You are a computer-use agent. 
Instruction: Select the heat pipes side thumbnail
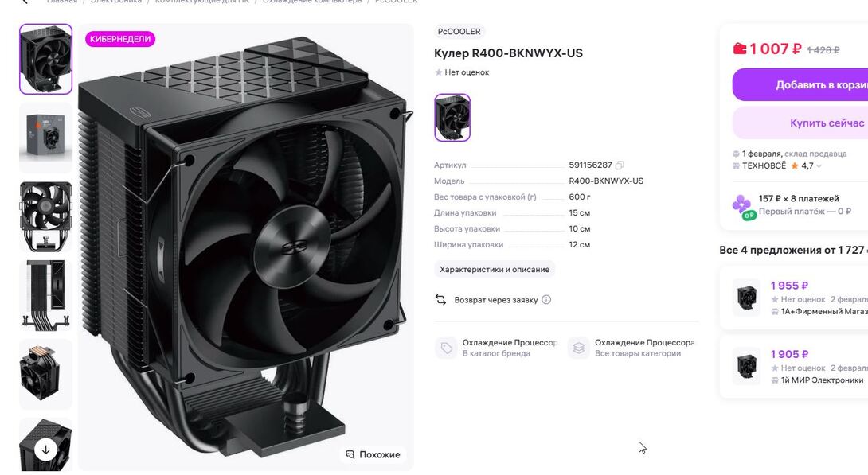pyautogui.click(x=46, y=296)
